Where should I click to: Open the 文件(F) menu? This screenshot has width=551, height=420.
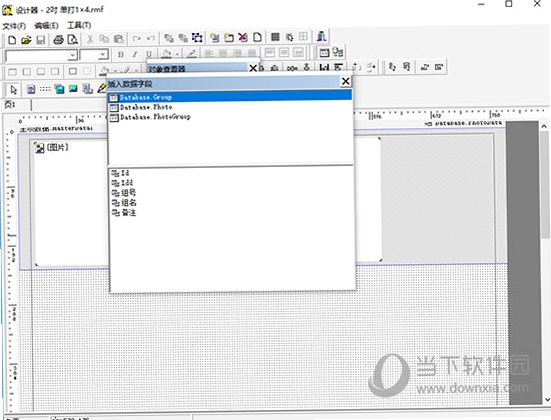point(14,26)
